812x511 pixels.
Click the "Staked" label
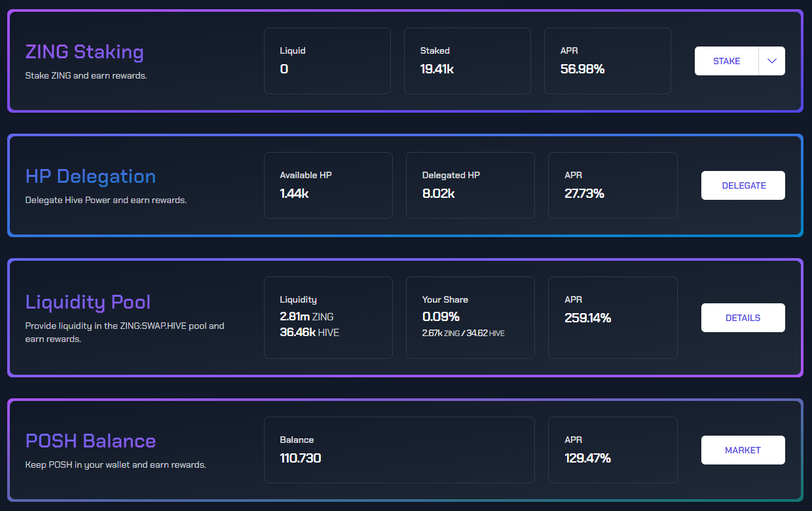click(x=435, y=50)
